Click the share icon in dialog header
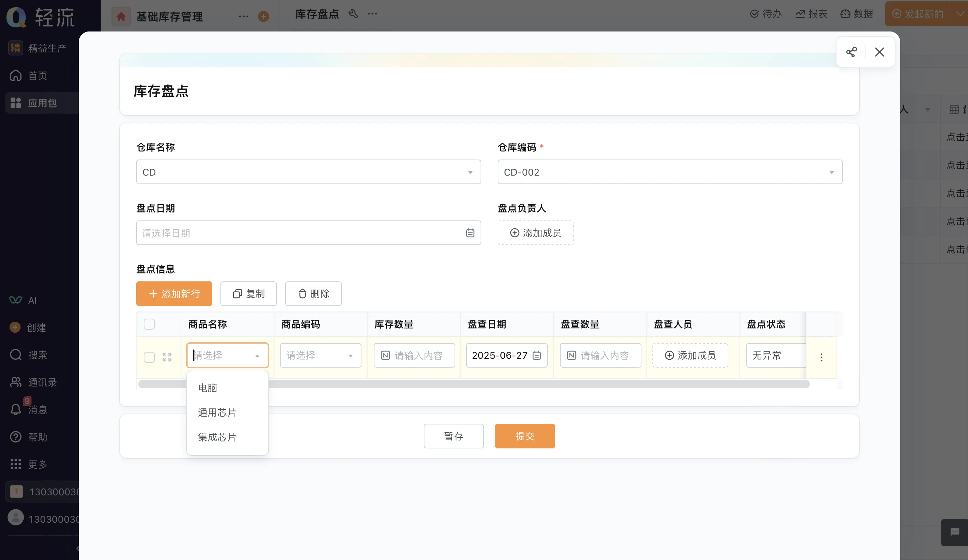 coord(851,52)
